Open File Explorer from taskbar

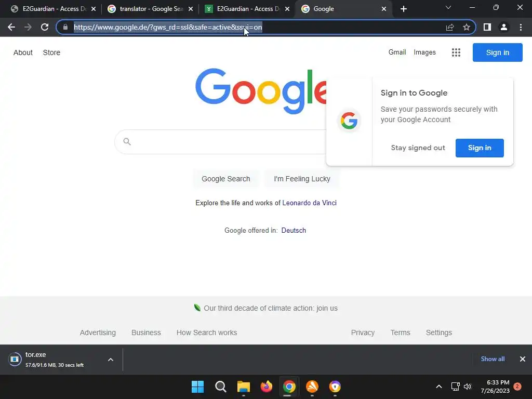click(x=243, y=387)
